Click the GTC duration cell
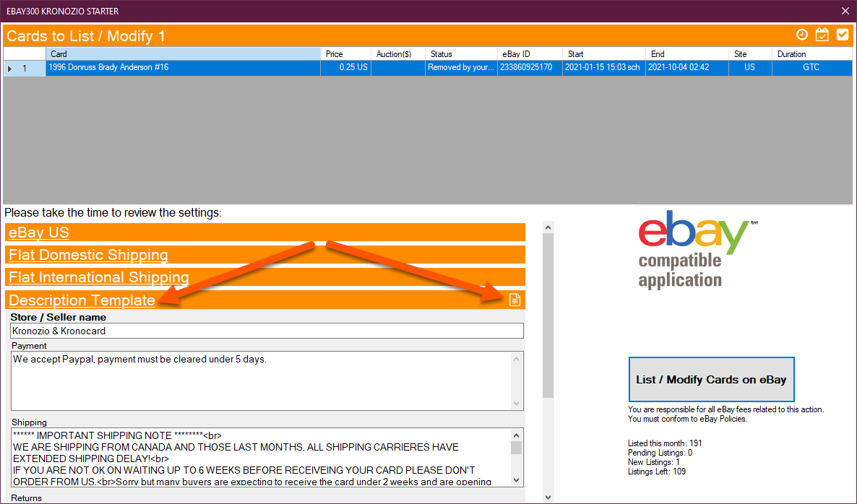 click(x=812, y=68)
